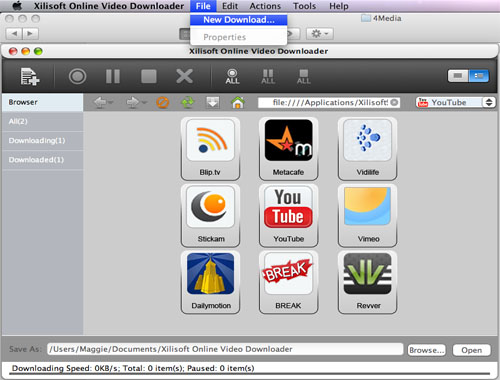Go forward in the Finder window

click(x=30, y=33)
